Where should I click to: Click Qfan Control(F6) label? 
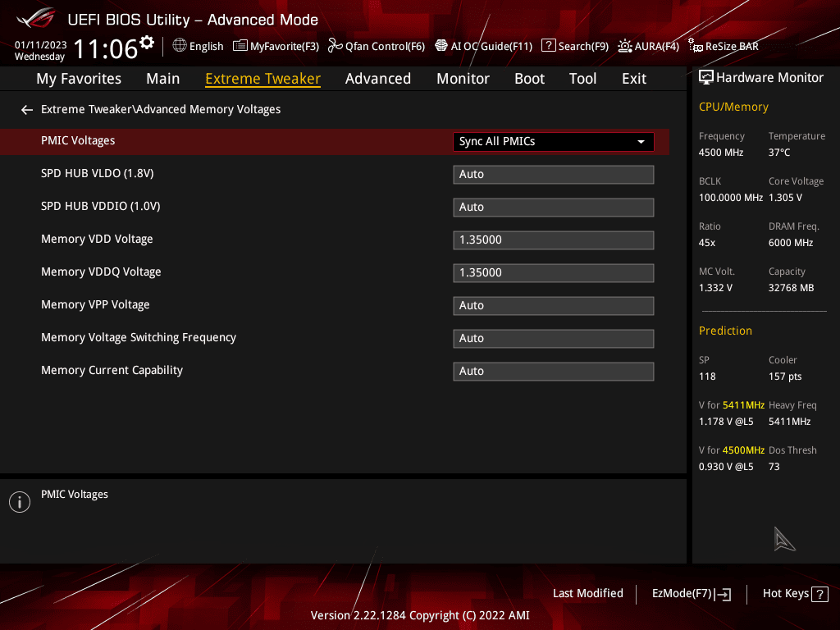386,47
